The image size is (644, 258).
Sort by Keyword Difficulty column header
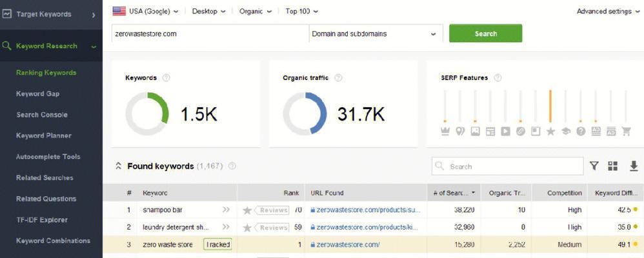[616, 193]
